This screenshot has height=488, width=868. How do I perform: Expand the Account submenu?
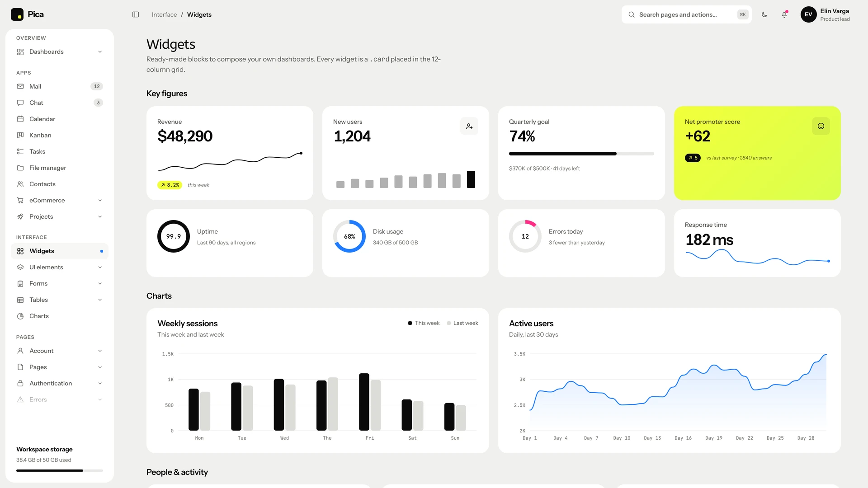pyautogui.click(x=60, y=351)
